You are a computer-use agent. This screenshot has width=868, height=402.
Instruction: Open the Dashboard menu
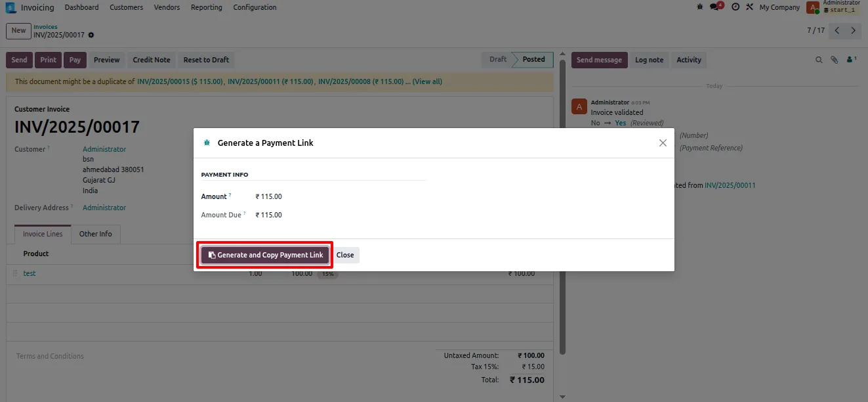81,7
